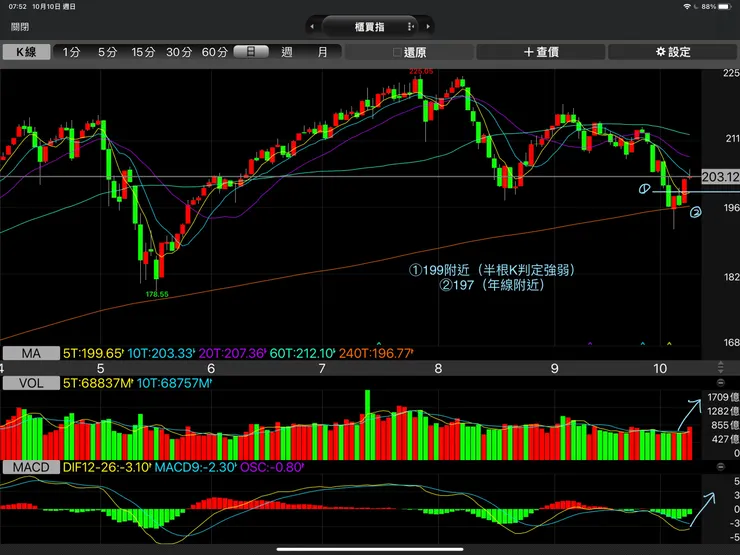Image resolution: width=740 pixels, height=555 pixels.
Task: Open the MA indicator selector
Action: (31, 353)
